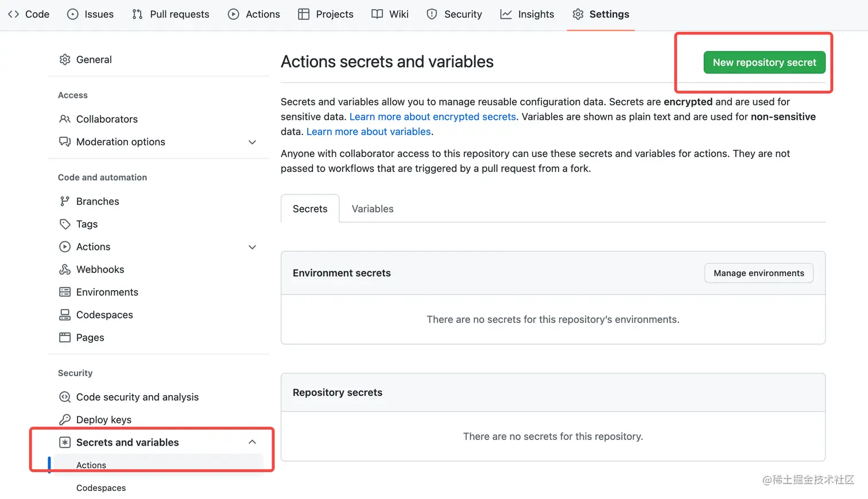868x499 pixels.
Task: Click the Environments server icon
Action: (65, 293)
